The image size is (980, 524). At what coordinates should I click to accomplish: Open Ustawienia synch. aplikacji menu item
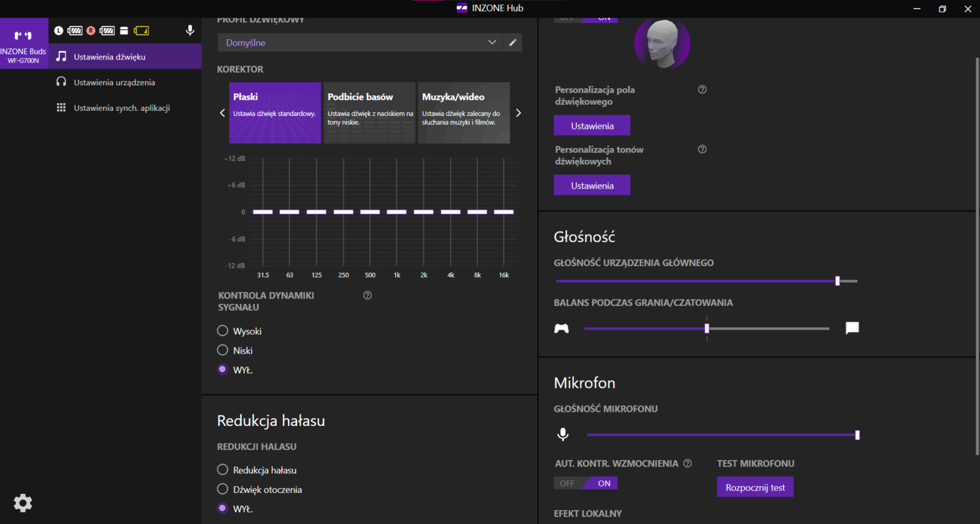pos(121,108)
